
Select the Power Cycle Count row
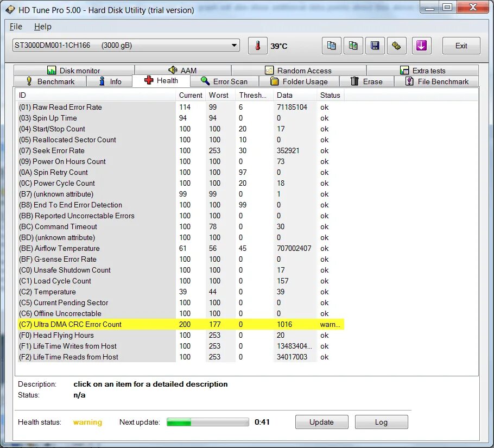pos(181,184)
